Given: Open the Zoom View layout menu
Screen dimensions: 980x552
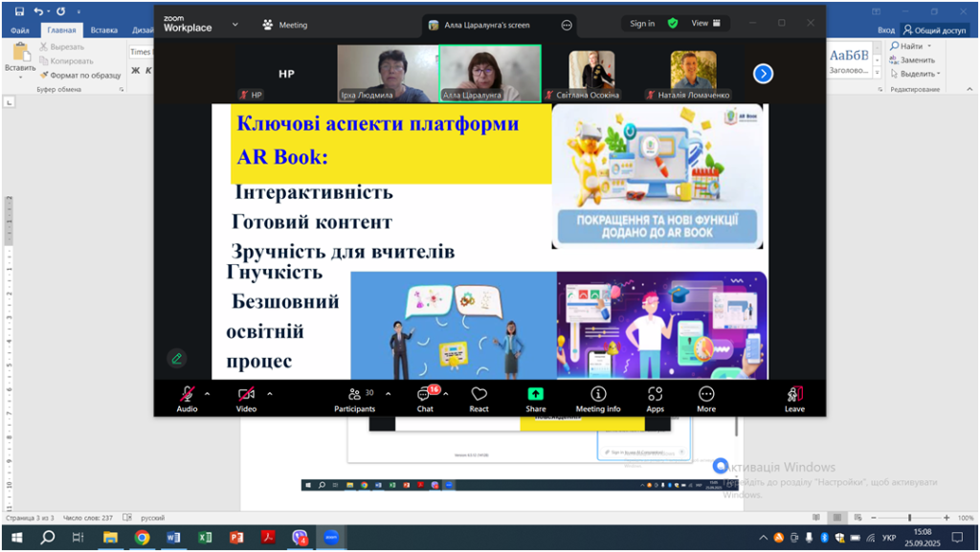Looking at the screenshot, I should 705,24.
